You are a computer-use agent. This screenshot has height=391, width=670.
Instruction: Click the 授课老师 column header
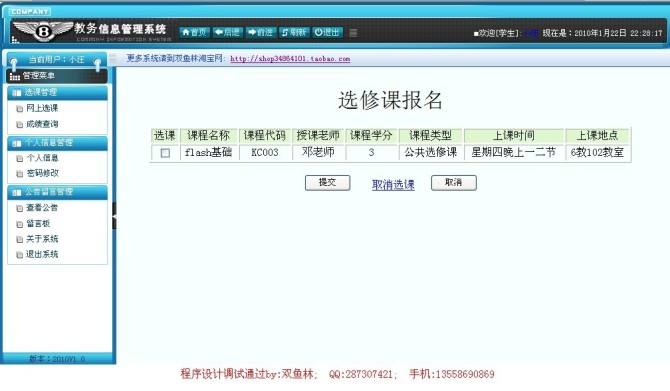click(x=318, y=135)
